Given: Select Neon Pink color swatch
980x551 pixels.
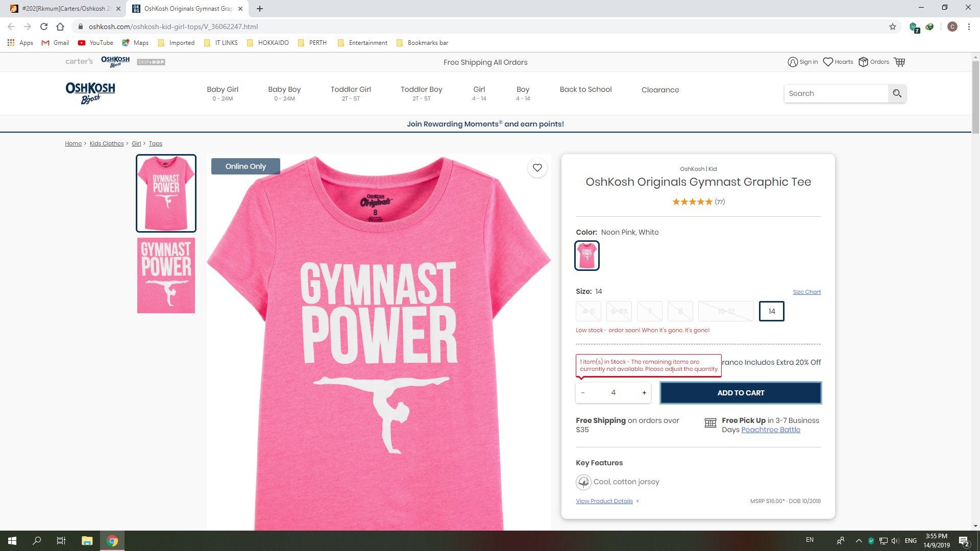Looking at the screenshot, I should [587, 256].
